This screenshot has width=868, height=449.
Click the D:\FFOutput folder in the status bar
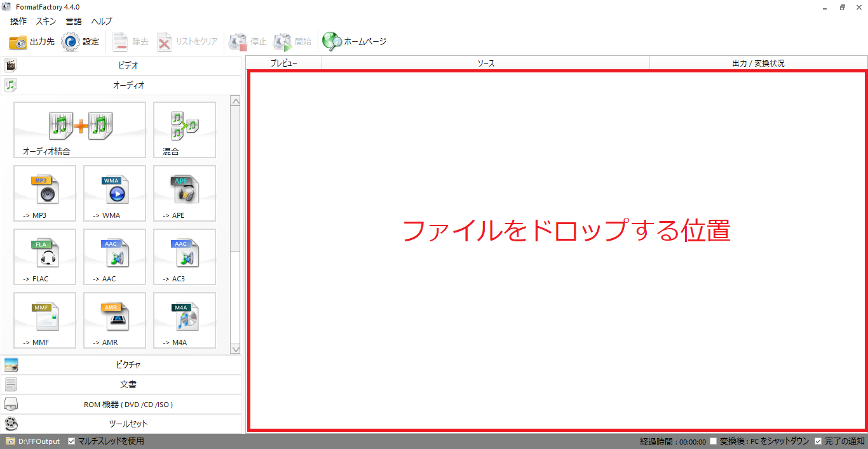click(x=33, y=441)
